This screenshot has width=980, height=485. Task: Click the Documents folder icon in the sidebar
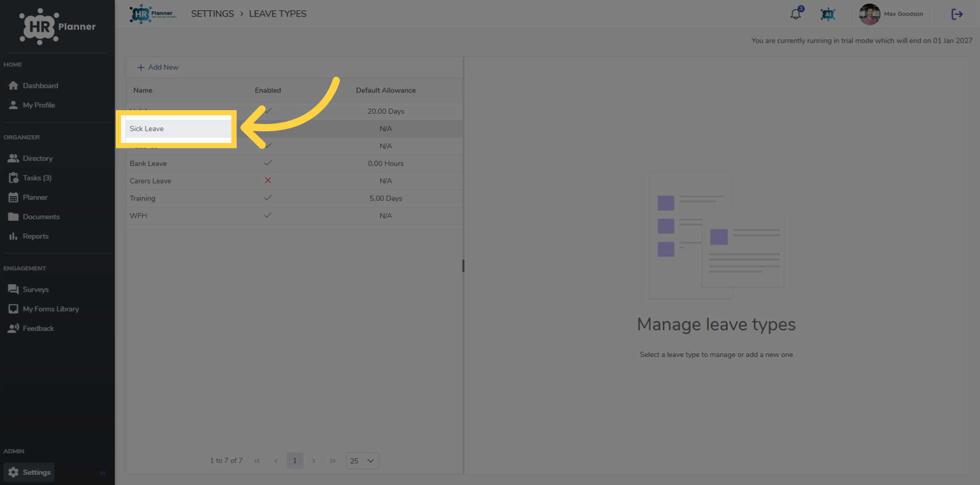(13, 217)
